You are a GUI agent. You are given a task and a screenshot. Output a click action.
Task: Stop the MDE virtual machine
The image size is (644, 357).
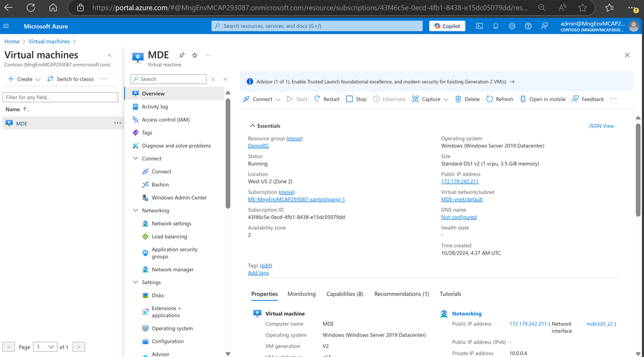click(356, 99)
